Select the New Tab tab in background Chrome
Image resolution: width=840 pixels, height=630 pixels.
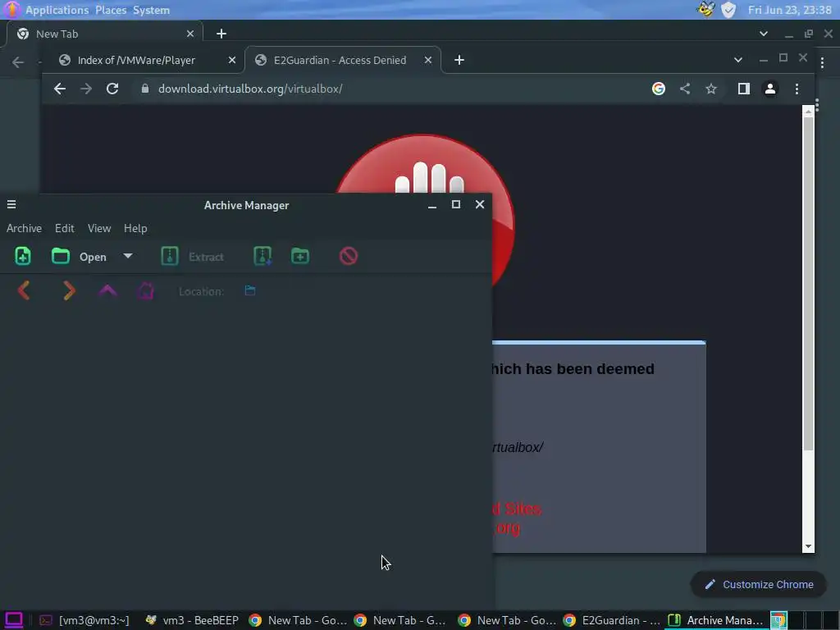click(106, 34)
